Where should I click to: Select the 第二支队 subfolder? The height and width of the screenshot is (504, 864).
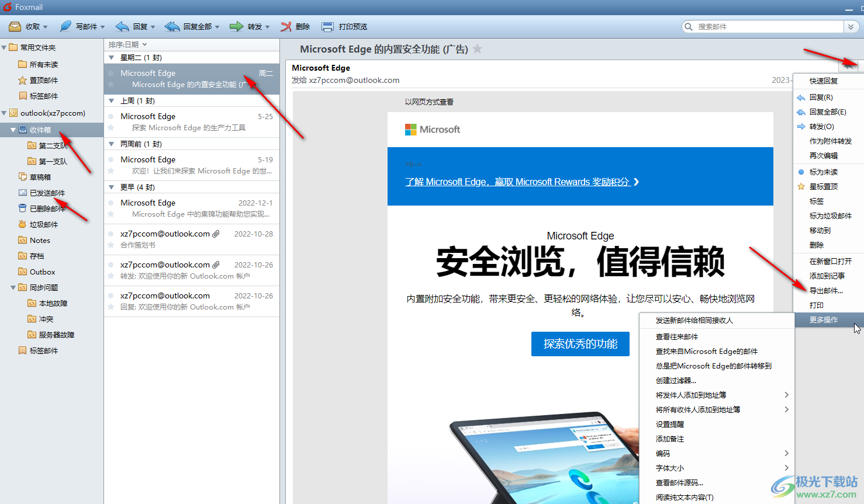click(53, 145)
